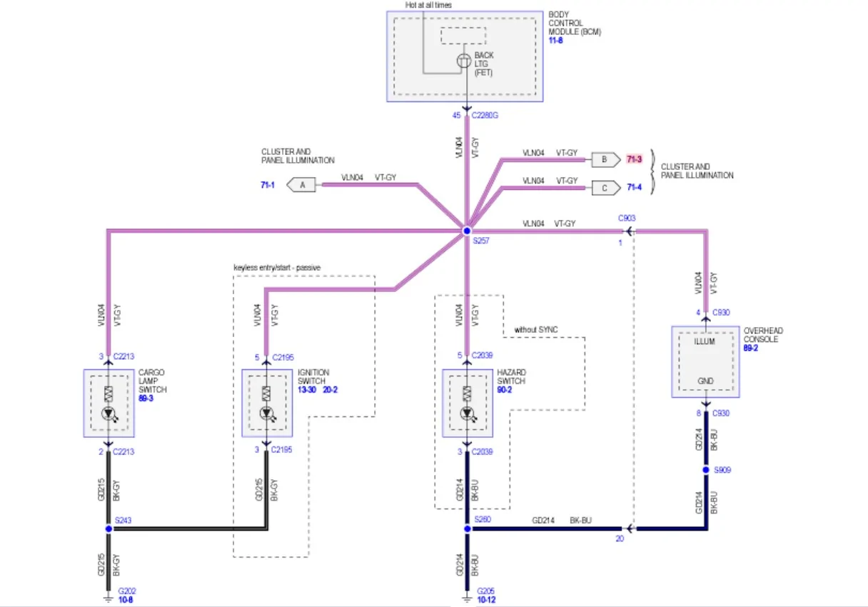The image size is (868, 607).
Task: Click the Cargo Lamp Switch LED symbol
Action: [108, 413]
